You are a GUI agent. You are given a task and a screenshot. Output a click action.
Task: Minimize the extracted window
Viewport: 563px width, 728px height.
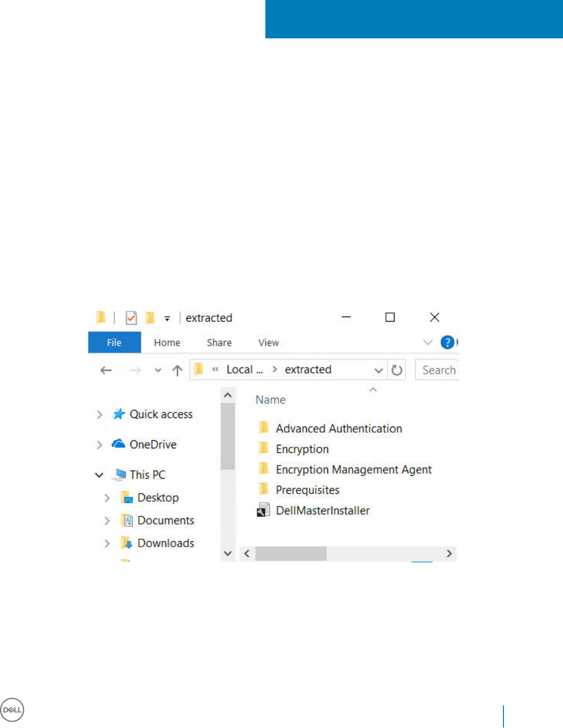(346, 317)
